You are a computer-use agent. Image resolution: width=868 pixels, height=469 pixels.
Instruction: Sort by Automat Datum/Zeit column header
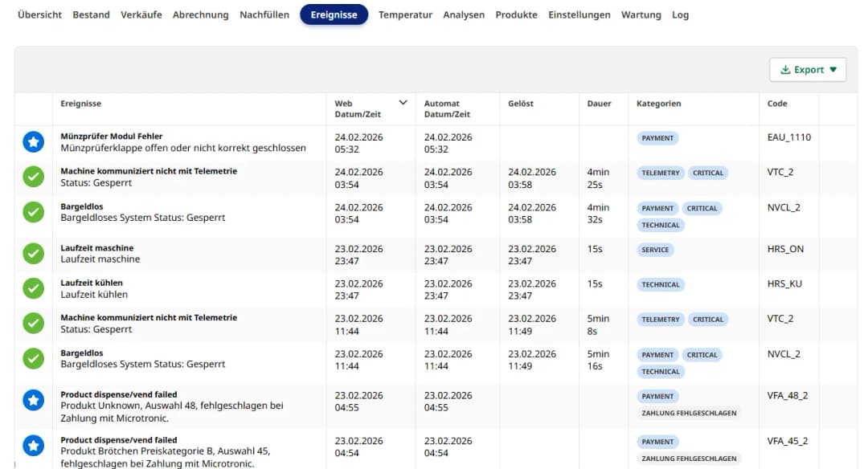pos(442,108)
